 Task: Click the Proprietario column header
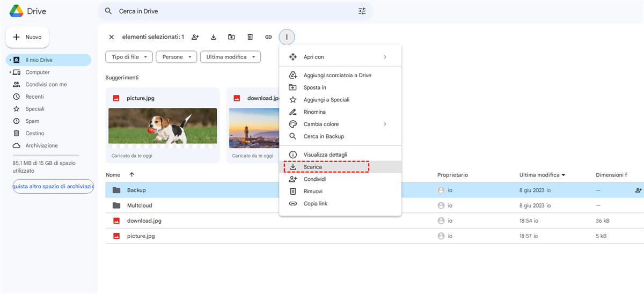452,175
